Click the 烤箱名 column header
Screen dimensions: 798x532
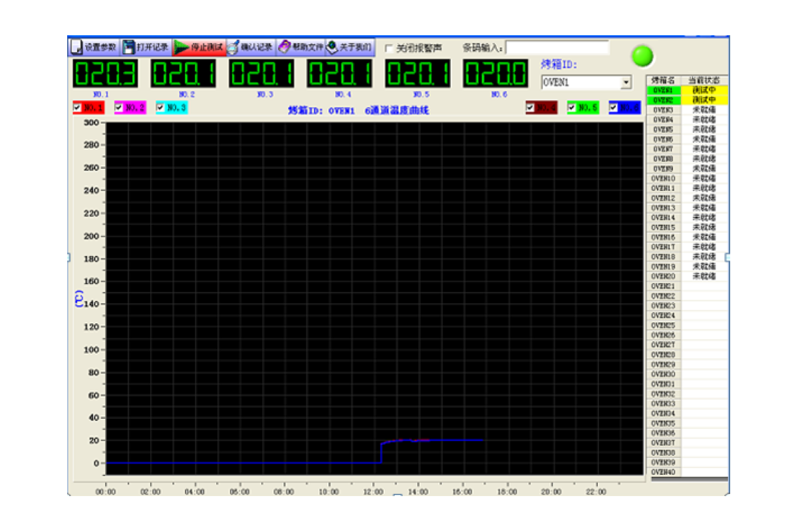pos(663,80)
